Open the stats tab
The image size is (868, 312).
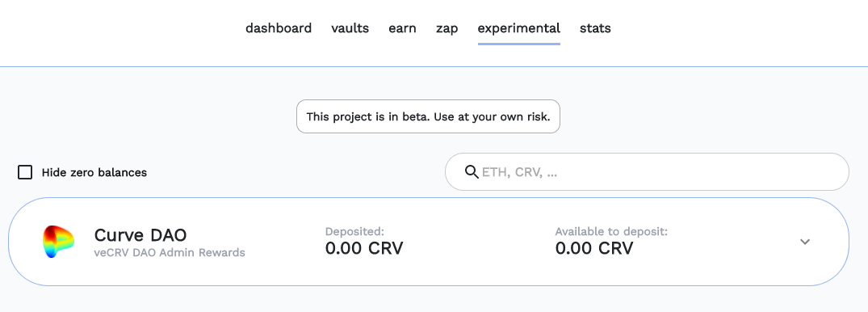[595, 27]
